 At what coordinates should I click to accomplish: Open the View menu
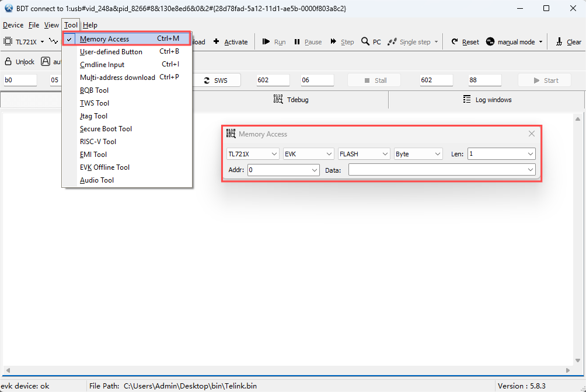pos(51,25)
